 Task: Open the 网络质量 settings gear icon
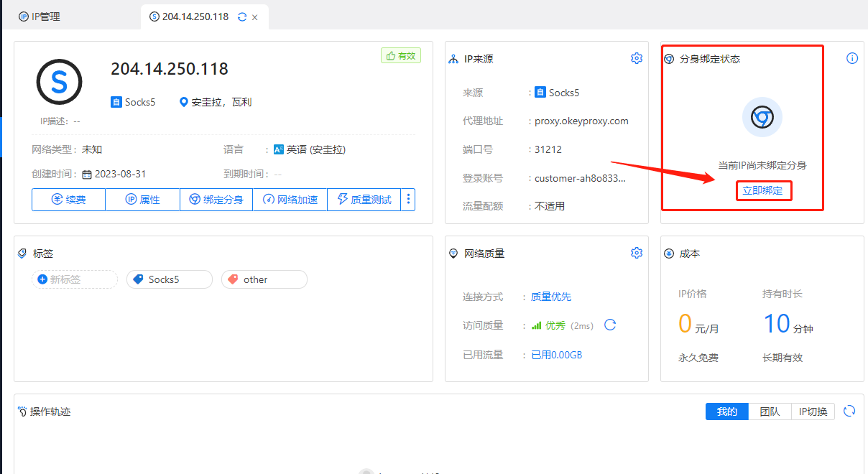click(636, 253)
